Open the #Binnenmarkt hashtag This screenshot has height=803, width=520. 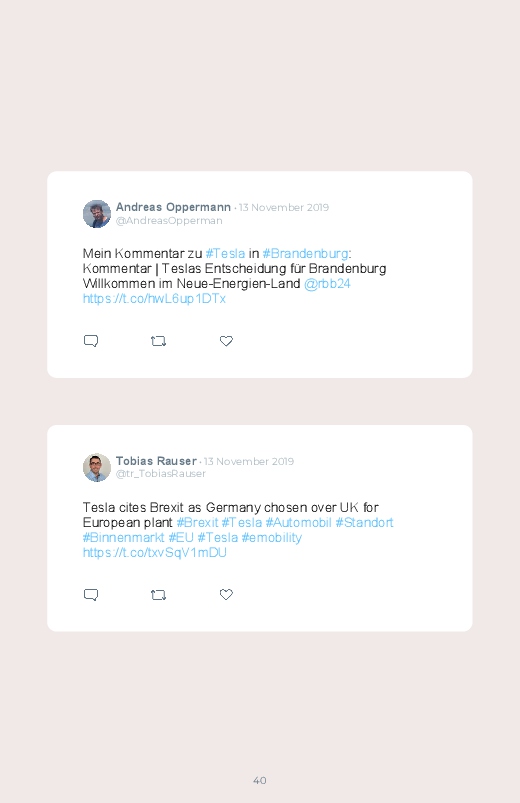pyautogui.click(x=123, y=537)
